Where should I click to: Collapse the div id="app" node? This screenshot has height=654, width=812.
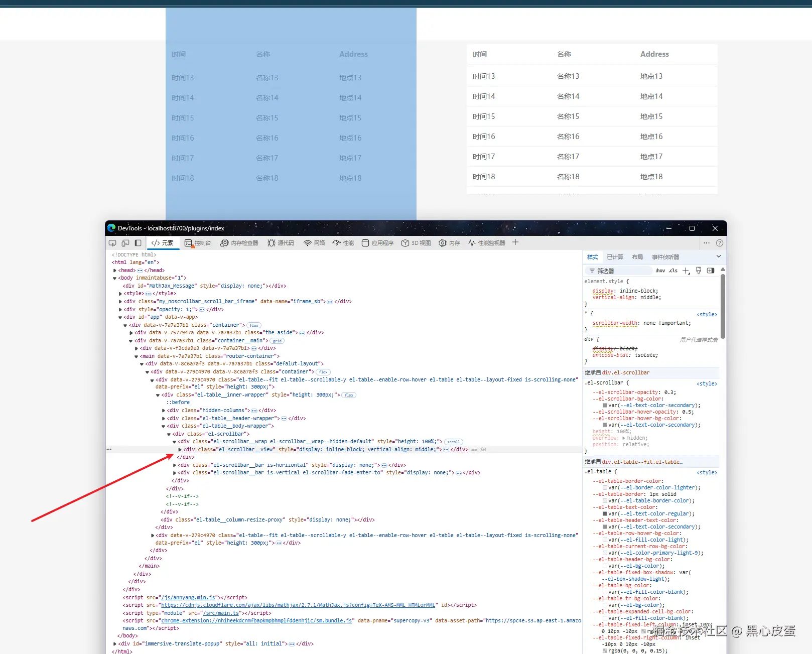pos(120,317)
